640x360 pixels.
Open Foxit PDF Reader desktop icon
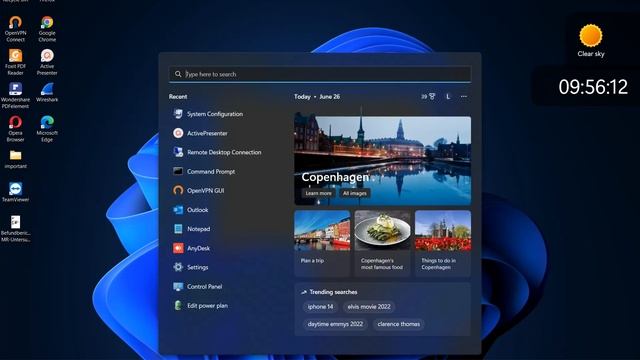(16, 62)
